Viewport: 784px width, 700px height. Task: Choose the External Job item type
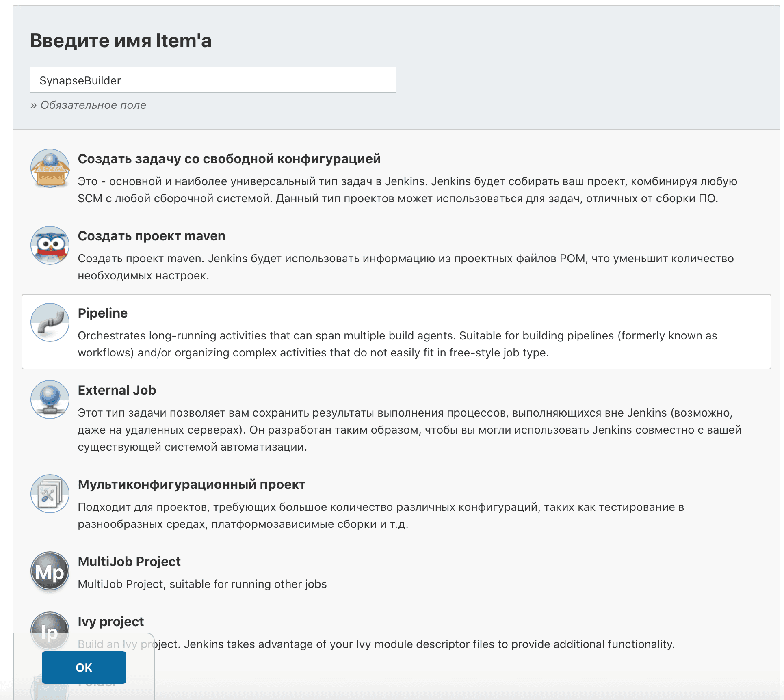click(x=117, y=390)
